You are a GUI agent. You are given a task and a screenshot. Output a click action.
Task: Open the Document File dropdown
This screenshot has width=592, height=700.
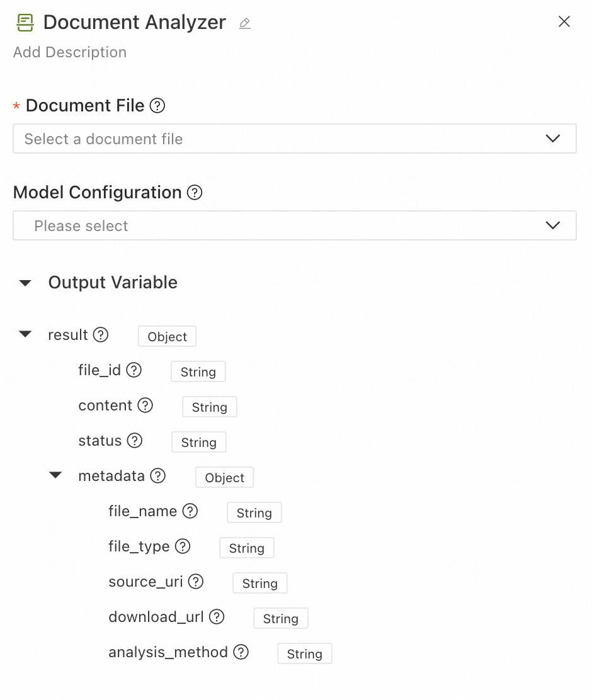click(294, 139)
